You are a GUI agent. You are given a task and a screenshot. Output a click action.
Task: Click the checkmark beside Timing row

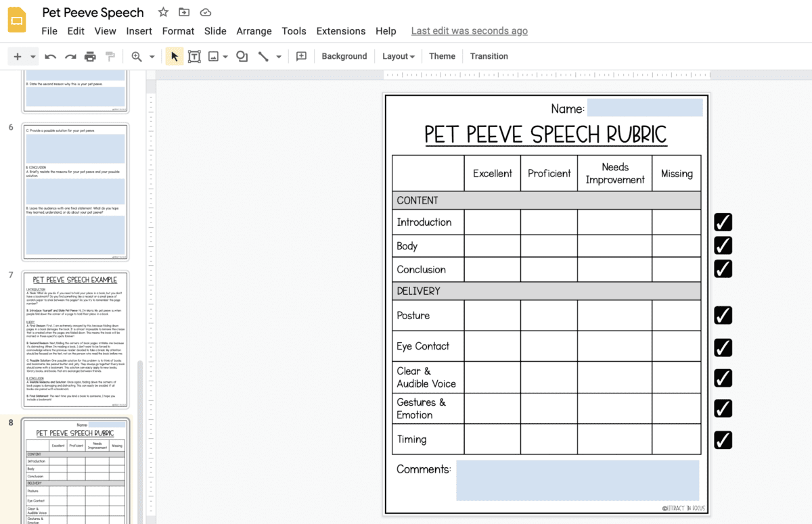pos(723,439)
